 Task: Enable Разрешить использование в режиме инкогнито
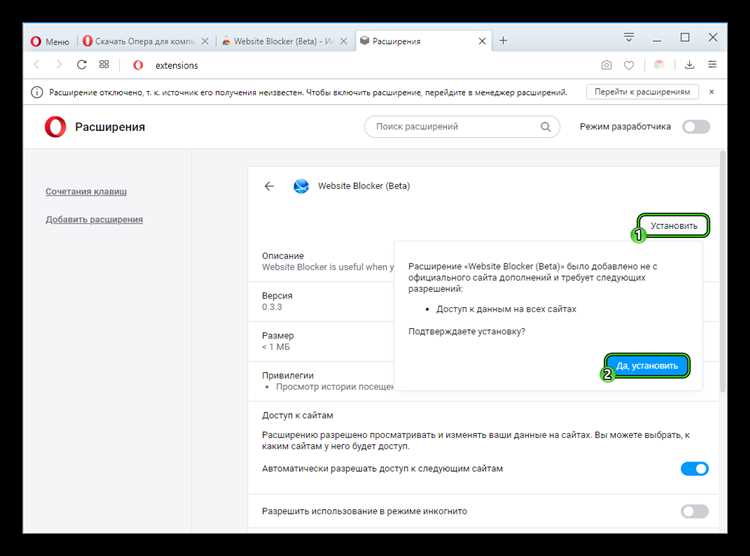coord(695,512)
